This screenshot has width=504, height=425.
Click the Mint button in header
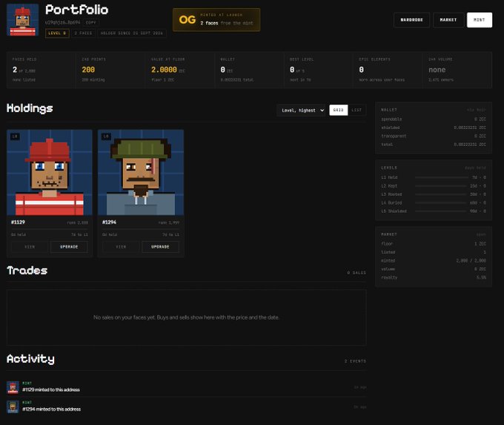[480, 20]
